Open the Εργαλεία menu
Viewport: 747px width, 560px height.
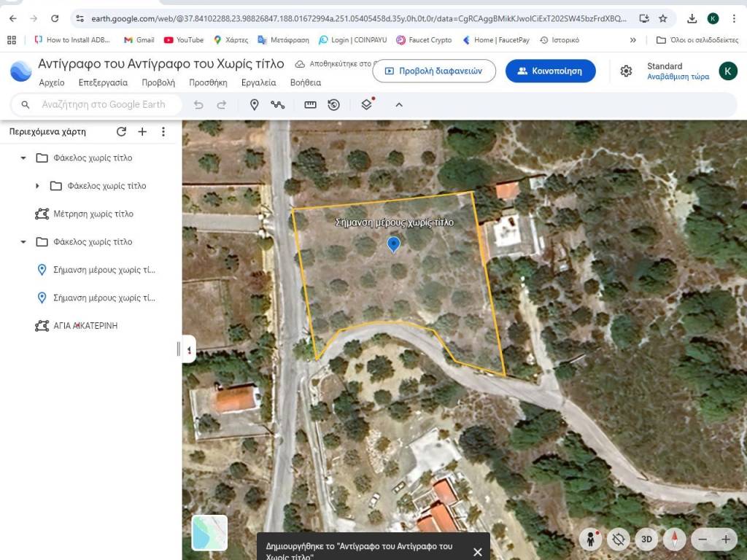pyautogui.click(x=258, y=83)
